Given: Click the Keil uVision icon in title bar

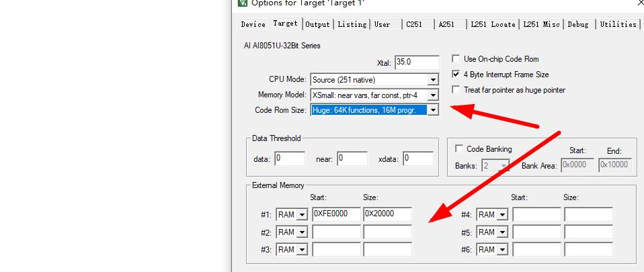Looking at the screenshot, I should pyautogui.click(x=243, y=3).
